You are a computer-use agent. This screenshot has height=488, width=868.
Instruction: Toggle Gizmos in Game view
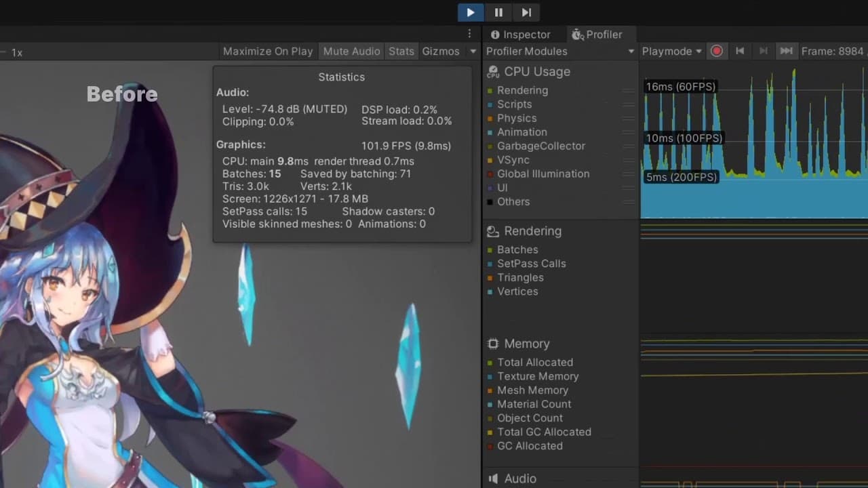[441, 51]
